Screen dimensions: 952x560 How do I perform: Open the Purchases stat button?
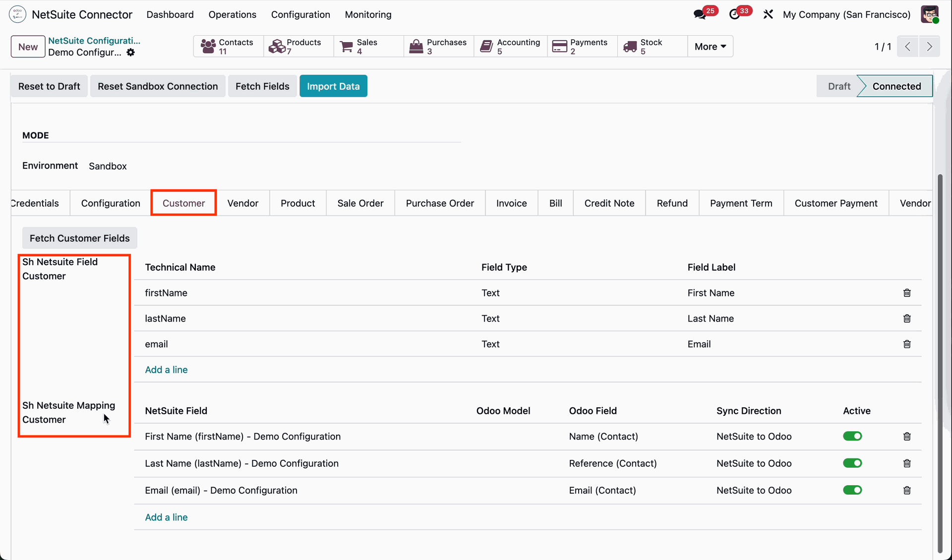[439, 46]
